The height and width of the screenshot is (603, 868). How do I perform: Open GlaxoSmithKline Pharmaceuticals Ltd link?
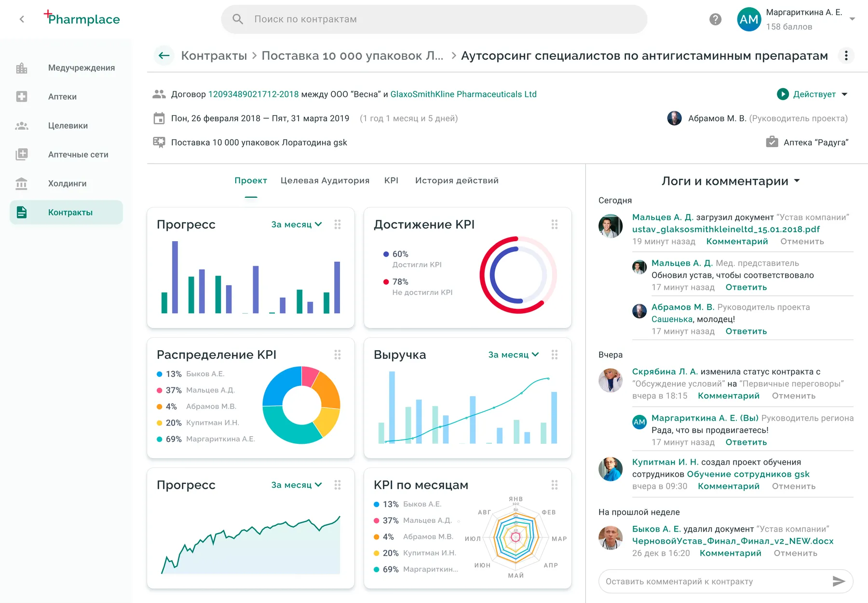click(463, 94)
